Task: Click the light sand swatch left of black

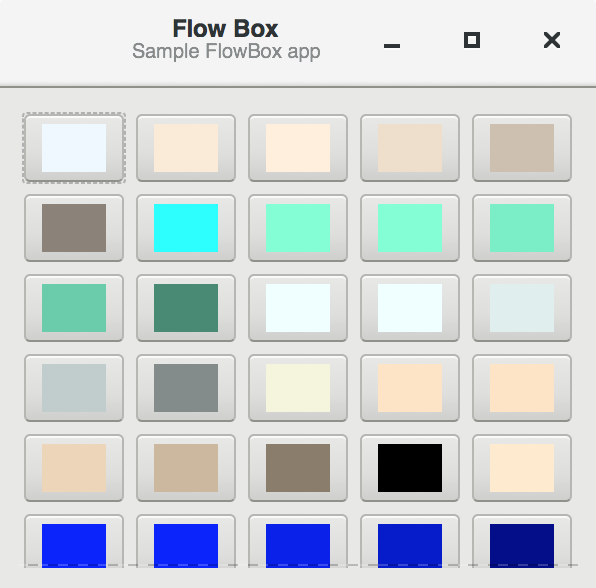Action: point(186,468)
